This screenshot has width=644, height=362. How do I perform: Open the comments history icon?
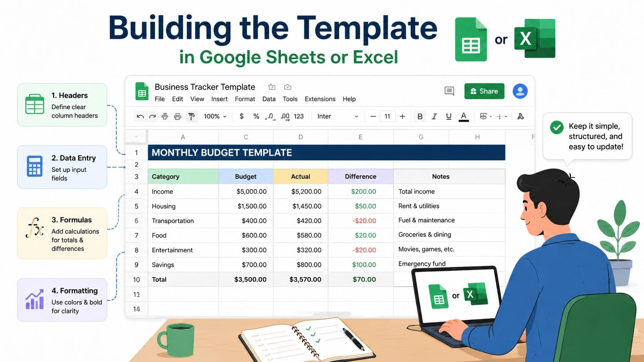click(x=449, y=91)
